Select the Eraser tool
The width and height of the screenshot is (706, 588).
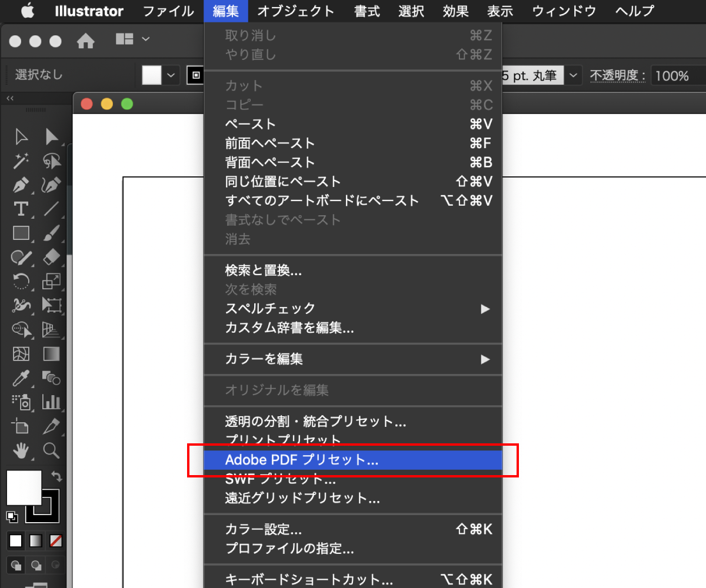pos(52,257)
